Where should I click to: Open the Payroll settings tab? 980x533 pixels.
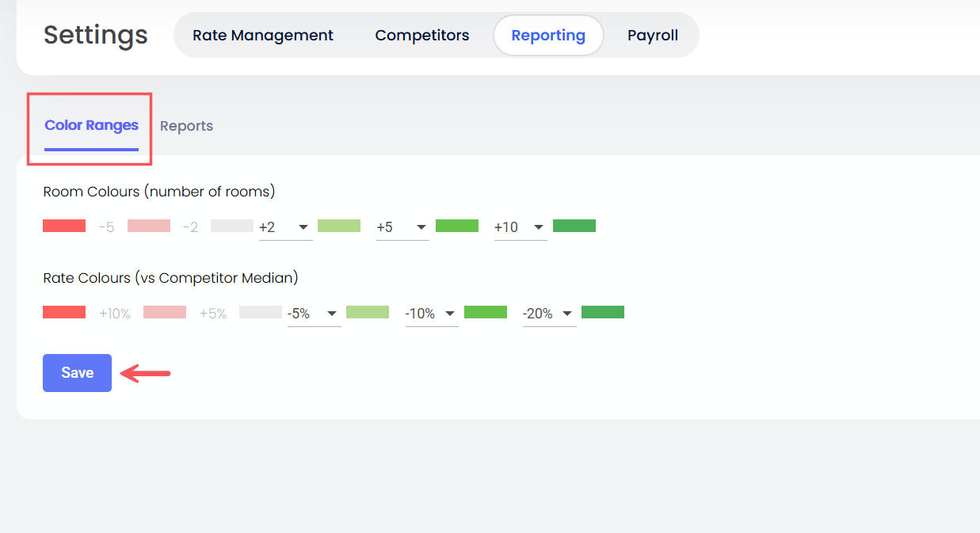tap(653, 36)
